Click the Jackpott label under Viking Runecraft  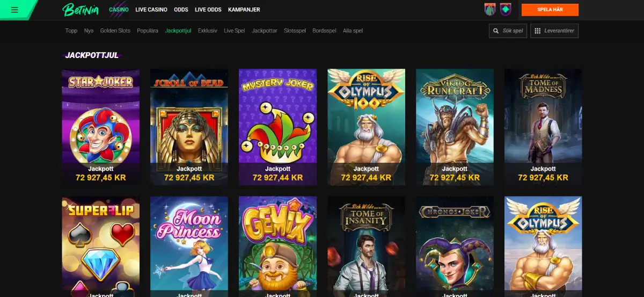click(455, 169)
